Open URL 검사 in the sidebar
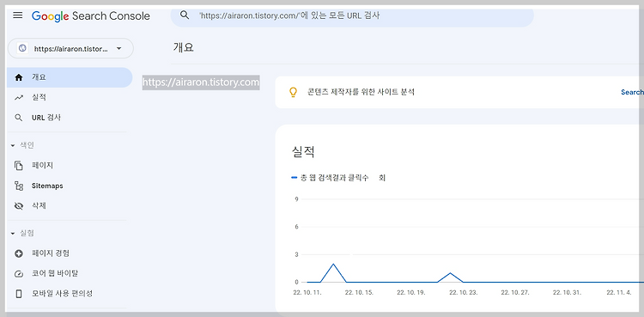Screen dimensions: 644x317 click(46, 118)
